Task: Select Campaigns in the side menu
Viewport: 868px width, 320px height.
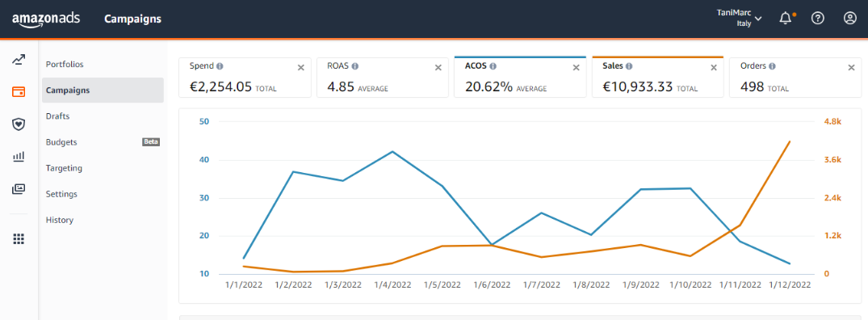Action: point(103,91)
